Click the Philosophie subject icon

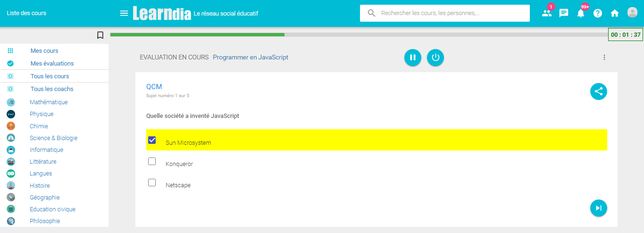(x=11, y=221)
